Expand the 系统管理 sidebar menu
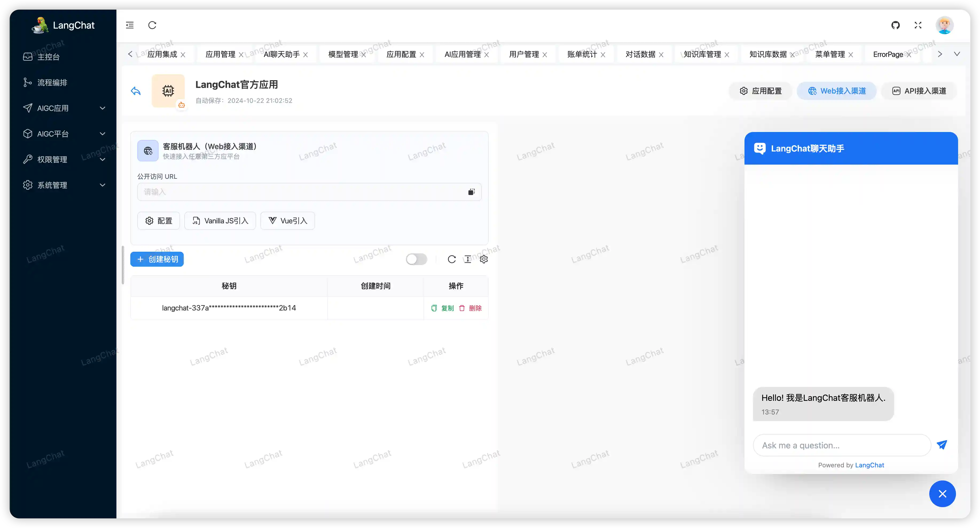980x528 pixels. pyautogui.click(x=64, y=185)
